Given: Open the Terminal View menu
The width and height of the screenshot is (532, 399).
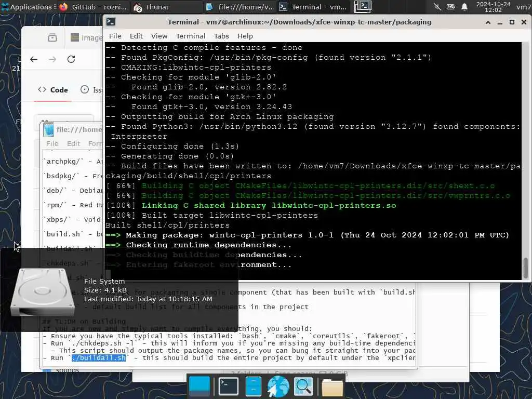Looking at the screenshot, I should [x=159, y=36].
